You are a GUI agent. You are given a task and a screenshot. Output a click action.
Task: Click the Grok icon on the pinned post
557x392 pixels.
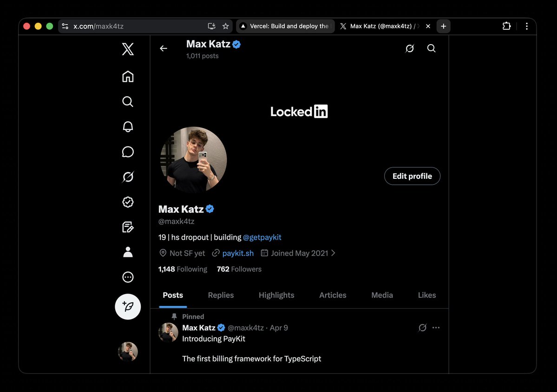(x=422, y=327)
